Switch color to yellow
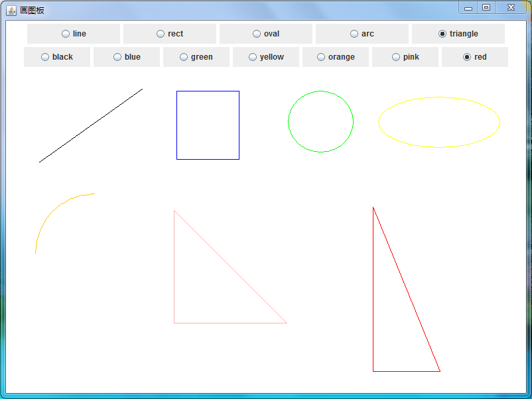This screenshot has height=399, width=532. tap(253, 57)
